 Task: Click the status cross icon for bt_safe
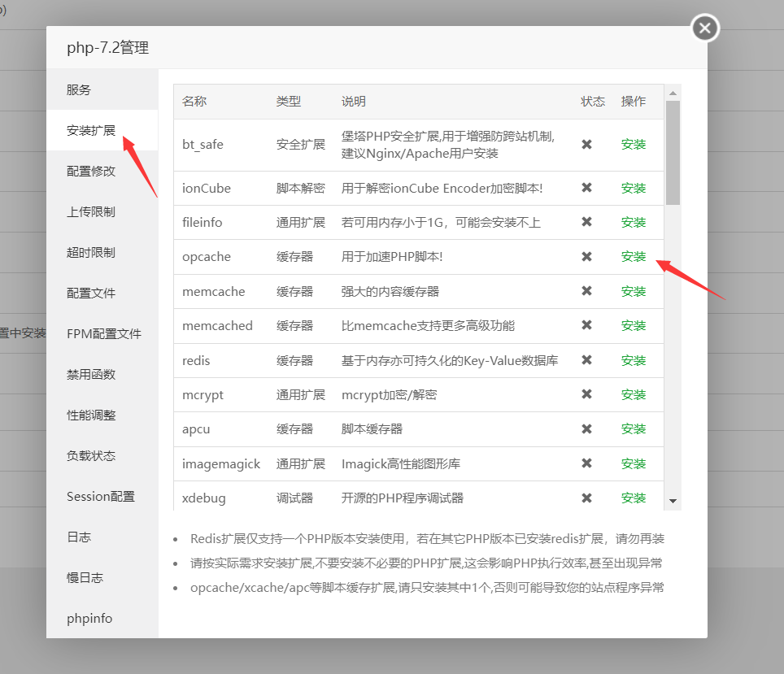click(587, 146)
